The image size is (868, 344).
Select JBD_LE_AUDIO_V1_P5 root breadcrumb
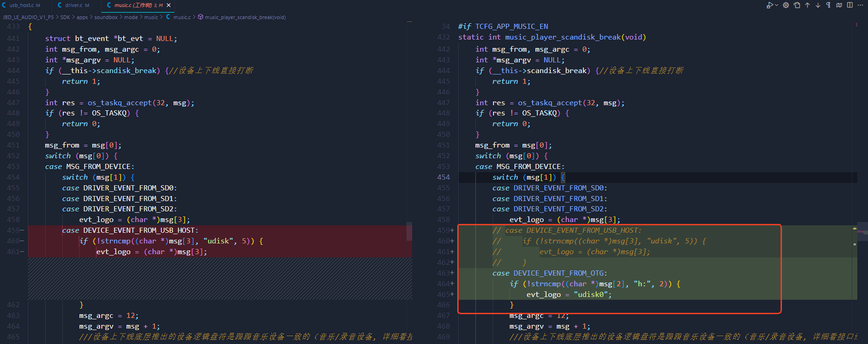click(x=28, y=17)
